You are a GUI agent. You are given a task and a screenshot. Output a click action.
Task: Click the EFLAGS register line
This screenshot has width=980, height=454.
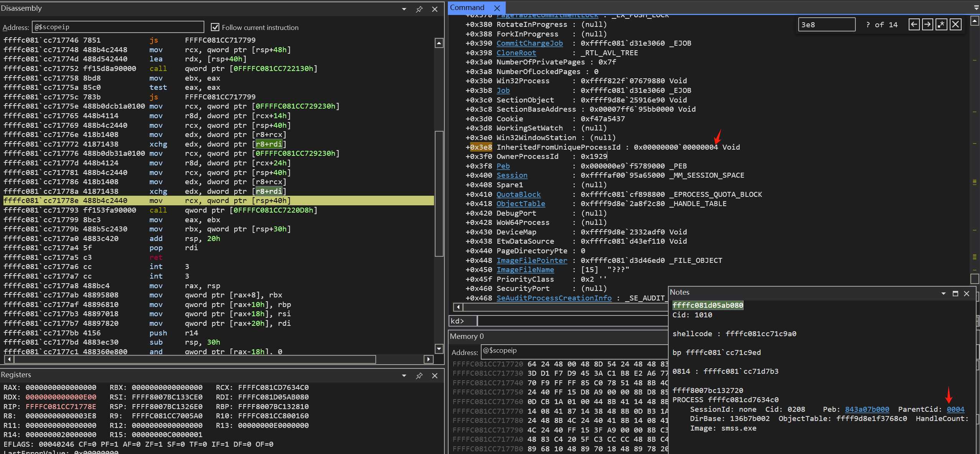point(138,444)
